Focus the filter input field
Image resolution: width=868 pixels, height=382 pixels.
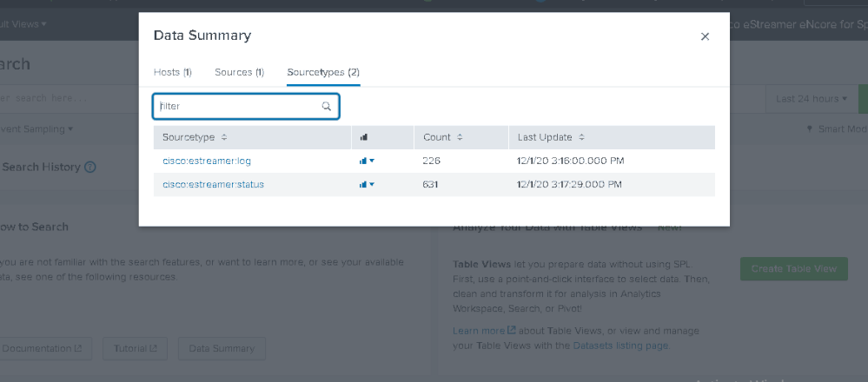click(x=246, y=106)
